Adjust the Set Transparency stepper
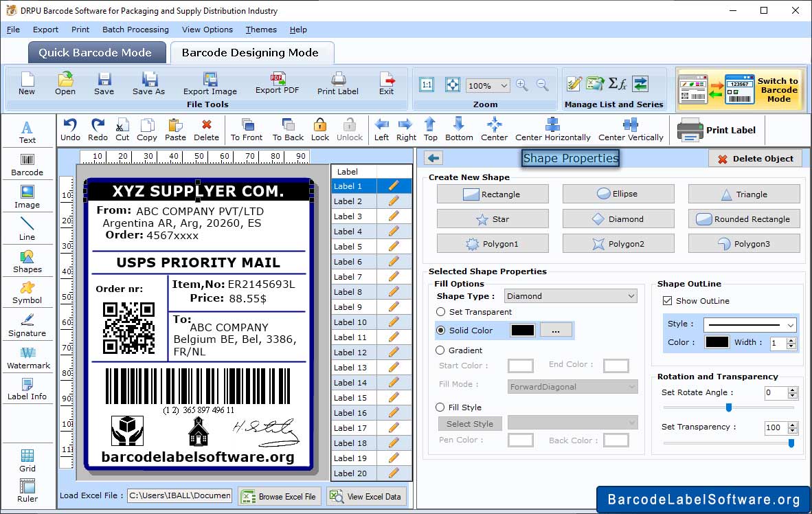This screenshot has height=514, width=812. pos(792,427)
